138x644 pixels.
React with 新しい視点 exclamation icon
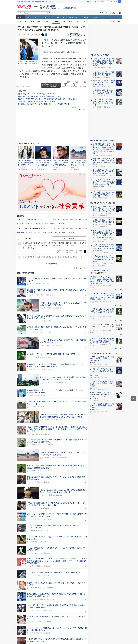coord(83,84)
